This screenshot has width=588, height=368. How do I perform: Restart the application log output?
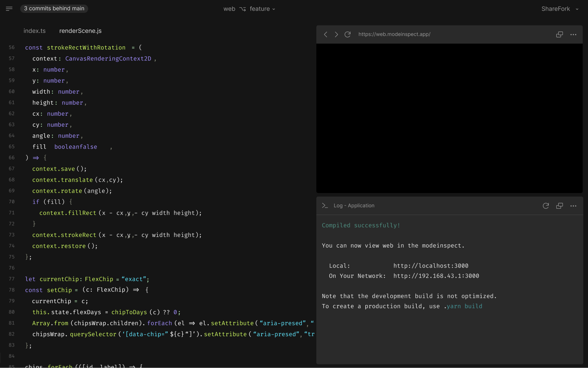pyautogui.click(x=546, y=205)
